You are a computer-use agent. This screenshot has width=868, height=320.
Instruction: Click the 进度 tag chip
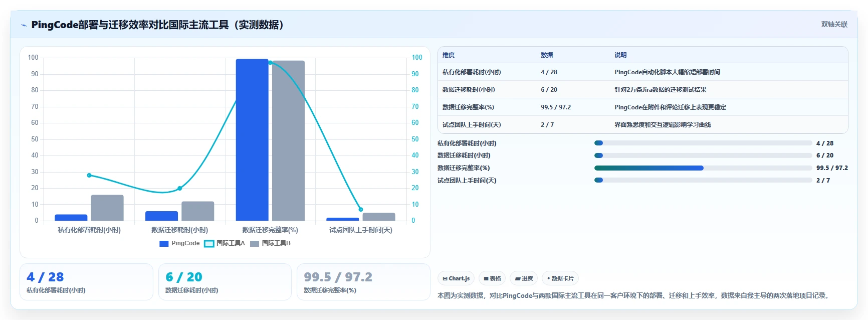click(524, 278)
